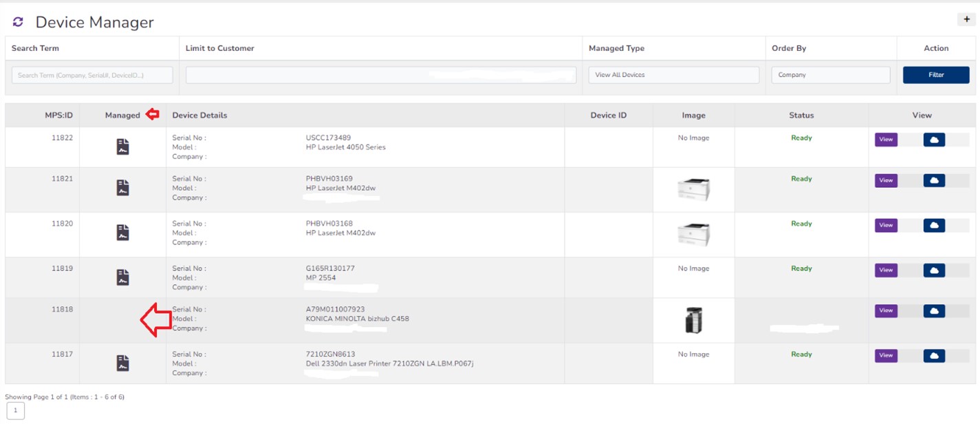This screenshot has width=980, height=424.
Task: Click managed contract icon for device 11819
Action: click(x=122, y=277)
